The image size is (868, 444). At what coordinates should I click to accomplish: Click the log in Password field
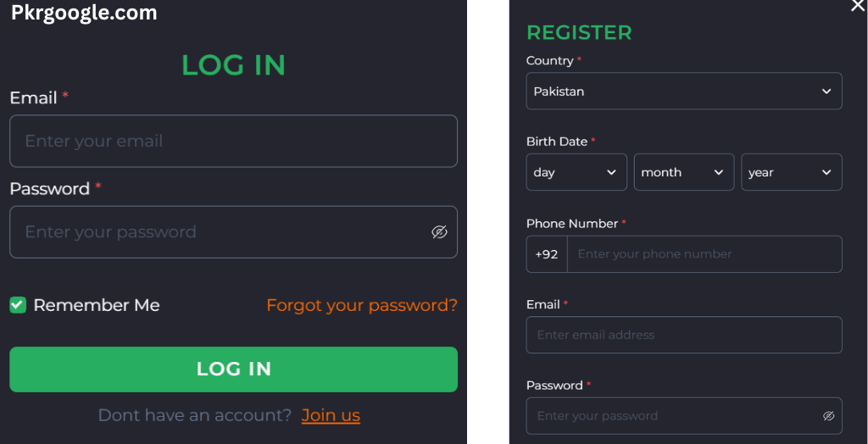pos(220,232)
